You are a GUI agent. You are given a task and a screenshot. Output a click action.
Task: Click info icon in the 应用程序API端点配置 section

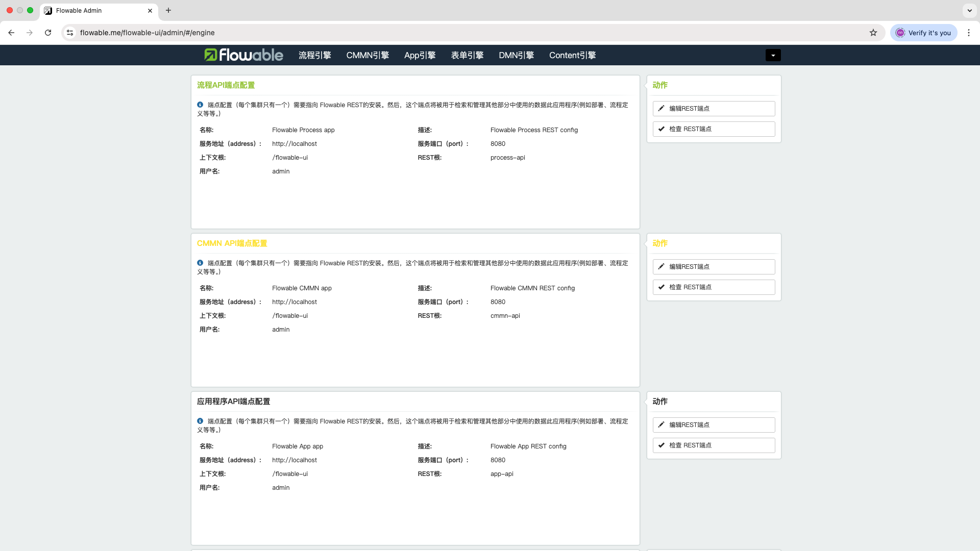(x=200, y=421)
